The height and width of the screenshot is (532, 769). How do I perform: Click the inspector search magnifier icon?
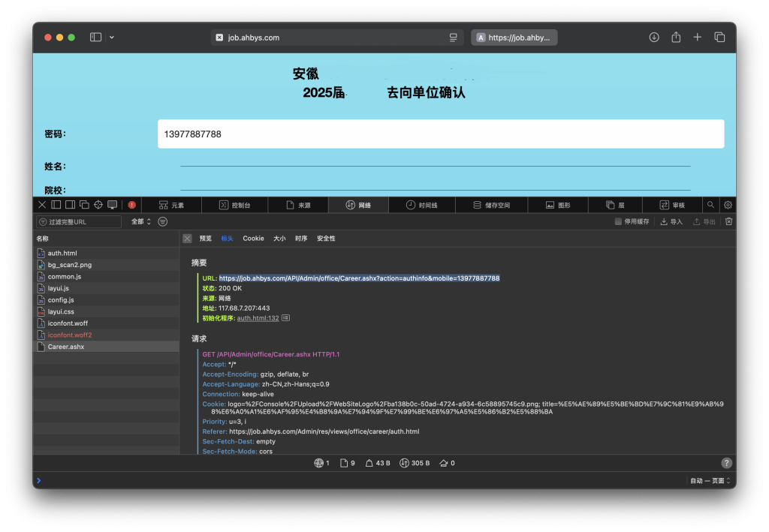tap(710, 205)
